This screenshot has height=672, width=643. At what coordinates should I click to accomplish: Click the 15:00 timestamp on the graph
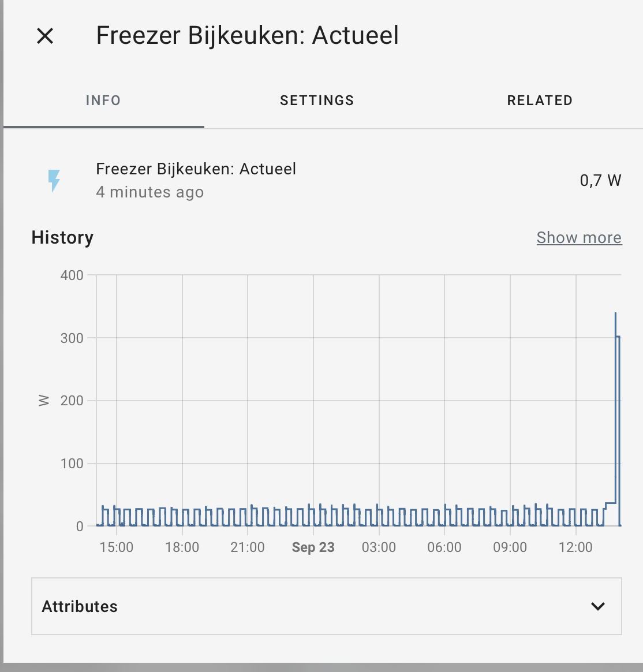(118, 547)
